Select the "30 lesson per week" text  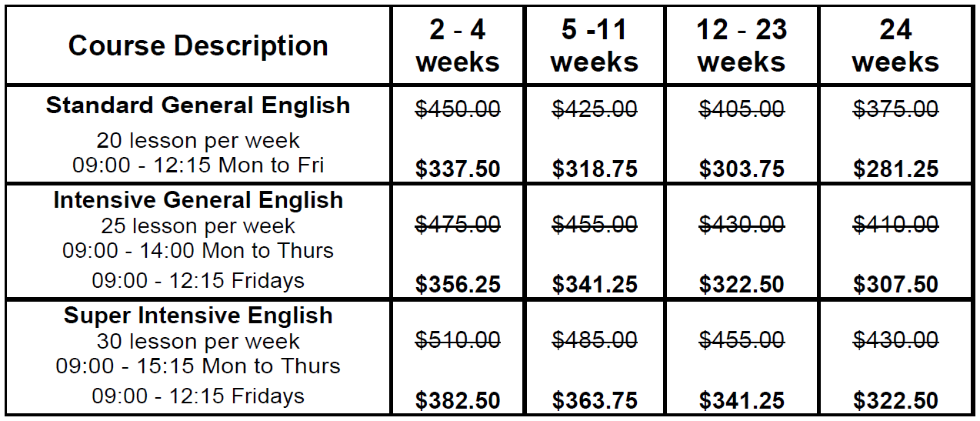pyautogui.click(x=198, y=341)
